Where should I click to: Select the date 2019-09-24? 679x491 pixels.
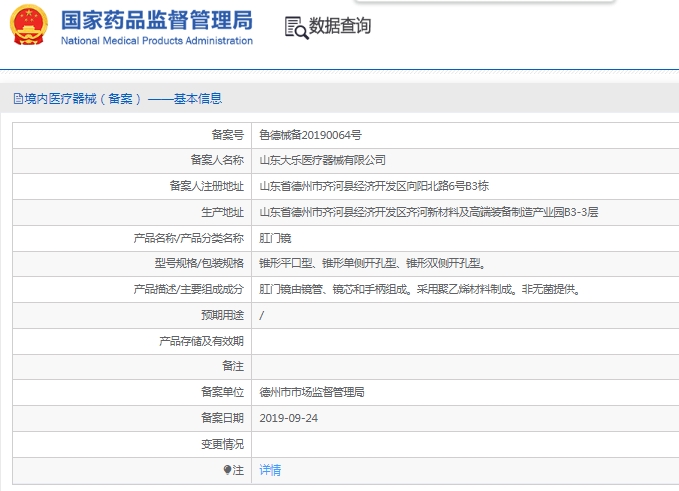point(288,418)
